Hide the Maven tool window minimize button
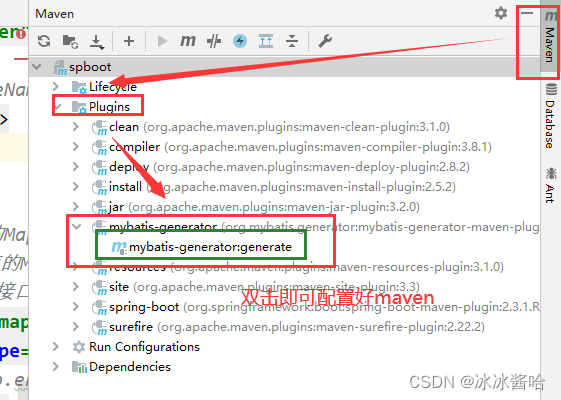 527,13
